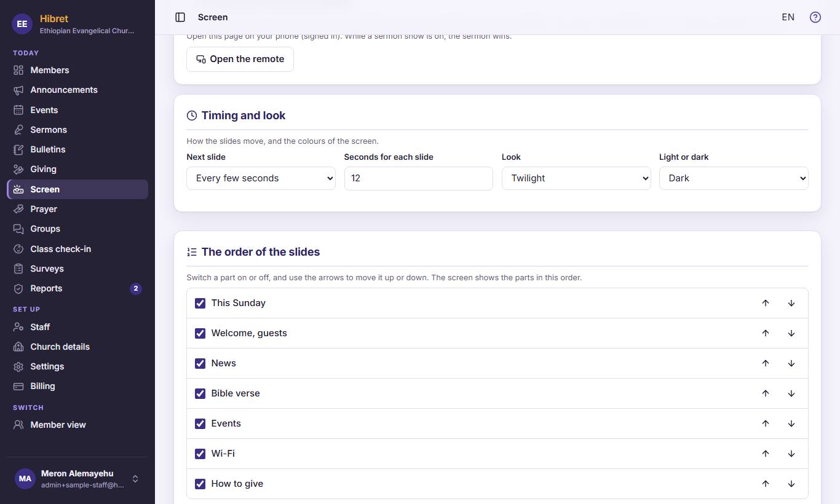Screen dimensions: 840x504
Task: Move Welcome, guests slide up
Action: (766, 333)
